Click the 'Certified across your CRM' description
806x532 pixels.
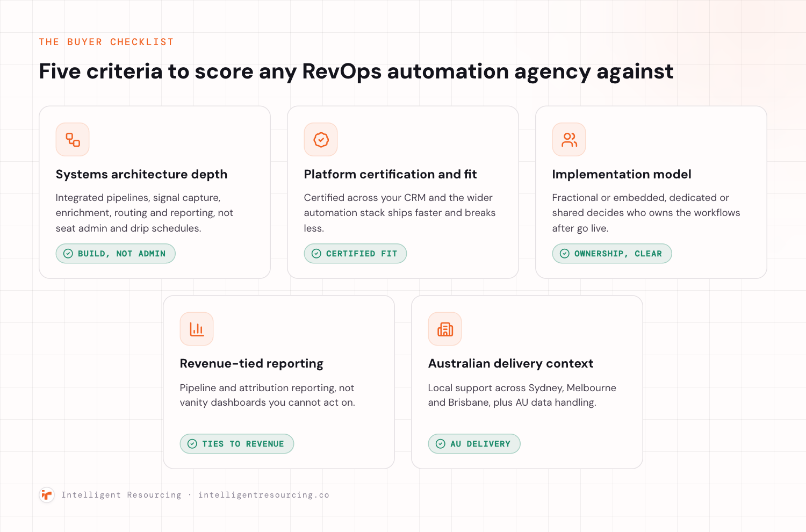click(400, 213)
